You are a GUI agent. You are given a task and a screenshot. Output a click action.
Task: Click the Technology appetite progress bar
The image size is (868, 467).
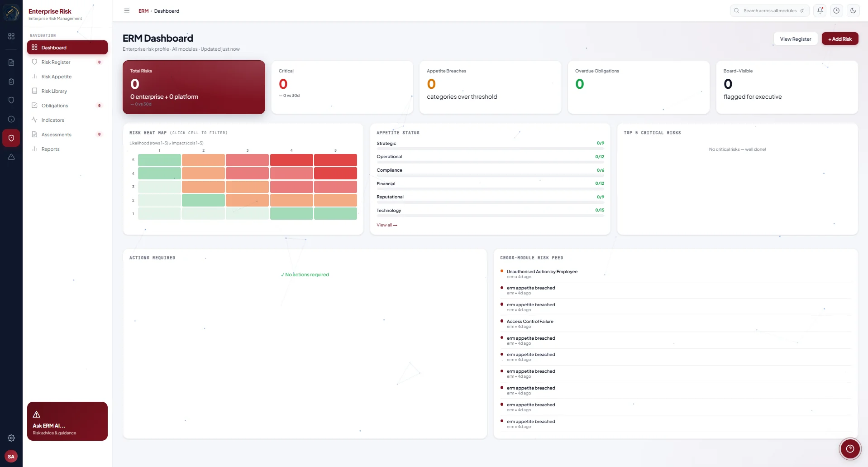(490, 216)
